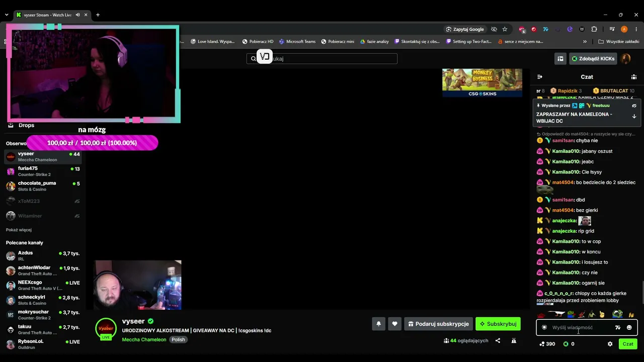Click the Zdobądź KICKs button

[x=593, y=59]
